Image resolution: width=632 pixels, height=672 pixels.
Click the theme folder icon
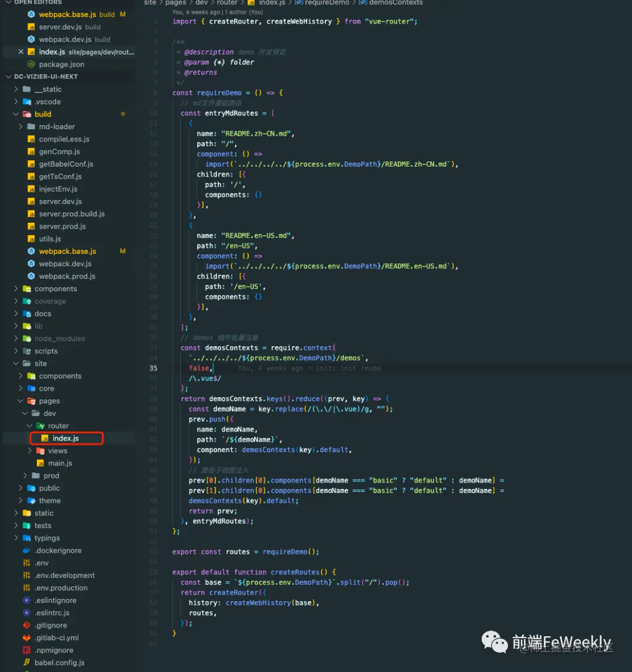pos(31,500)
